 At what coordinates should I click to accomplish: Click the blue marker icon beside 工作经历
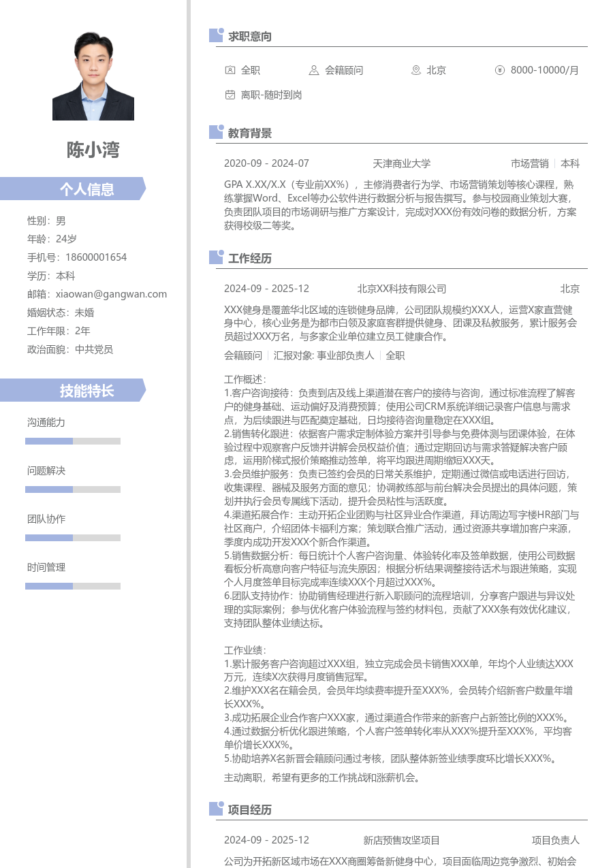[216, 258]
